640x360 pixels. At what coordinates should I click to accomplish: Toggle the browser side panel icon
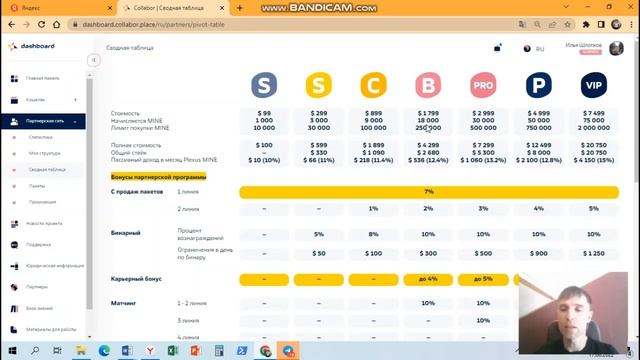click(x=601, y=24)
